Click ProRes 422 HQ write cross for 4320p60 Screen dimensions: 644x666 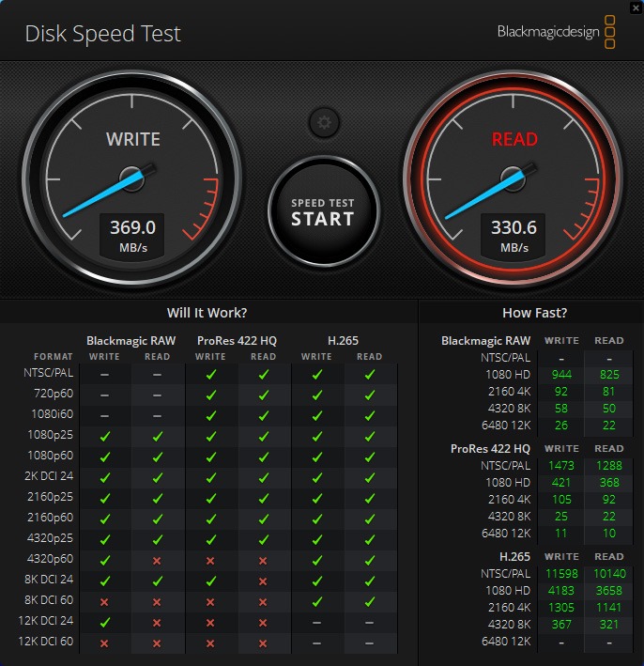pyautogui.click(x=210, y=561)
